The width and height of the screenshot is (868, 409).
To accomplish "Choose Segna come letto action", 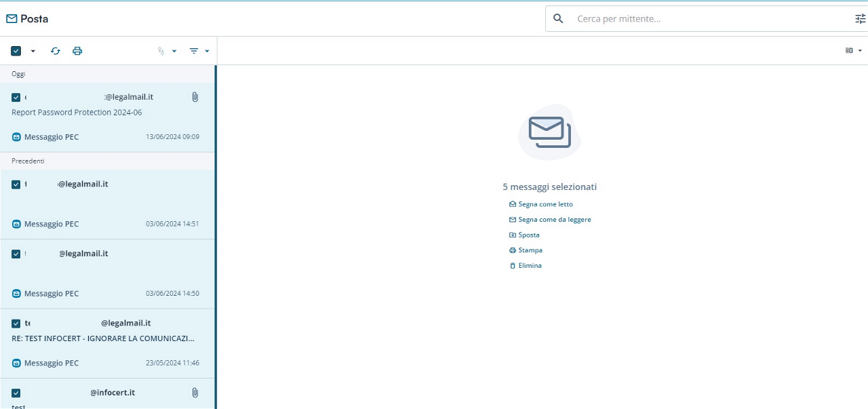I will pos(545,204).
